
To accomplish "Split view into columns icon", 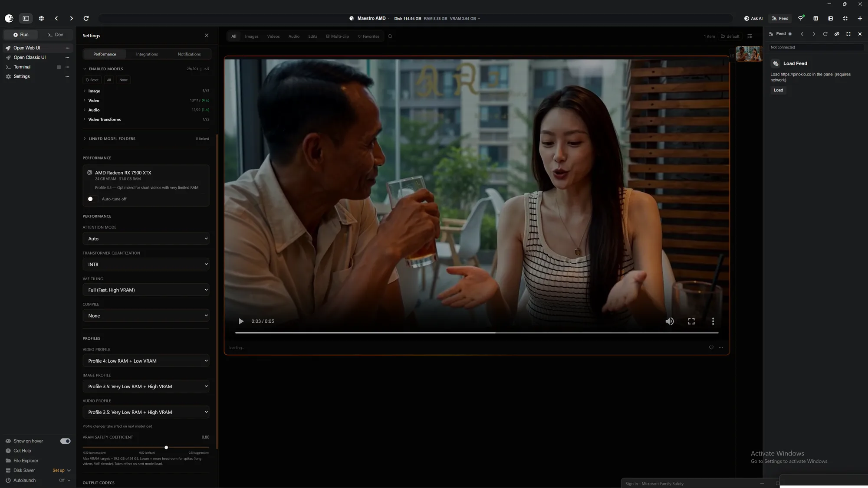I will click(815, 18).
